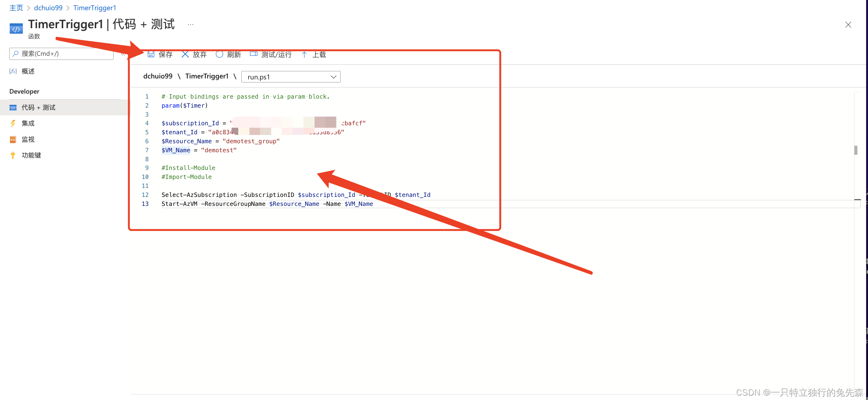This screenshot has height=400, width=868.
Task: Click the "demotest_group" string value
Action: 251,141
